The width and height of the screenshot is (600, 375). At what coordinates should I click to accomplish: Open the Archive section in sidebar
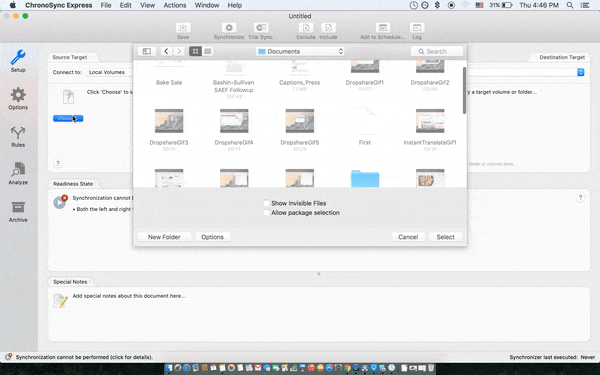coord(18,211)
